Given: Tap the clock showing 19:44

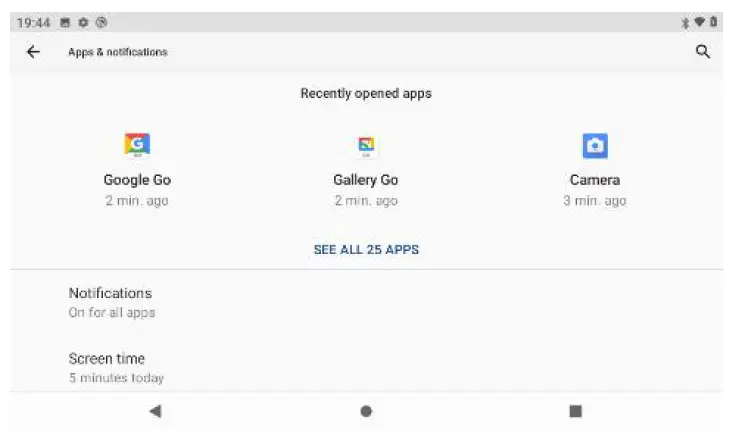Looking at the screenshot, I should 33,22.
